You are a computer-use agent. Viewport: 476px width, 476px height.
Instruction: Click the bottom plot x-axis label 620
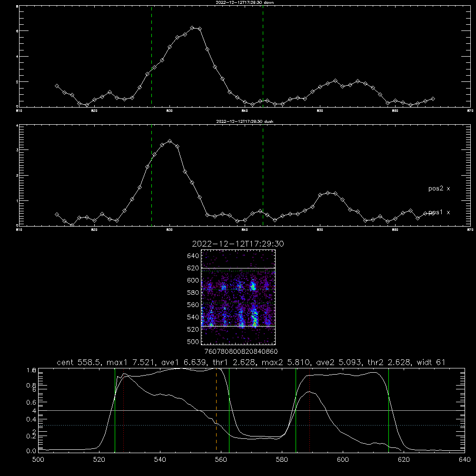404,460
